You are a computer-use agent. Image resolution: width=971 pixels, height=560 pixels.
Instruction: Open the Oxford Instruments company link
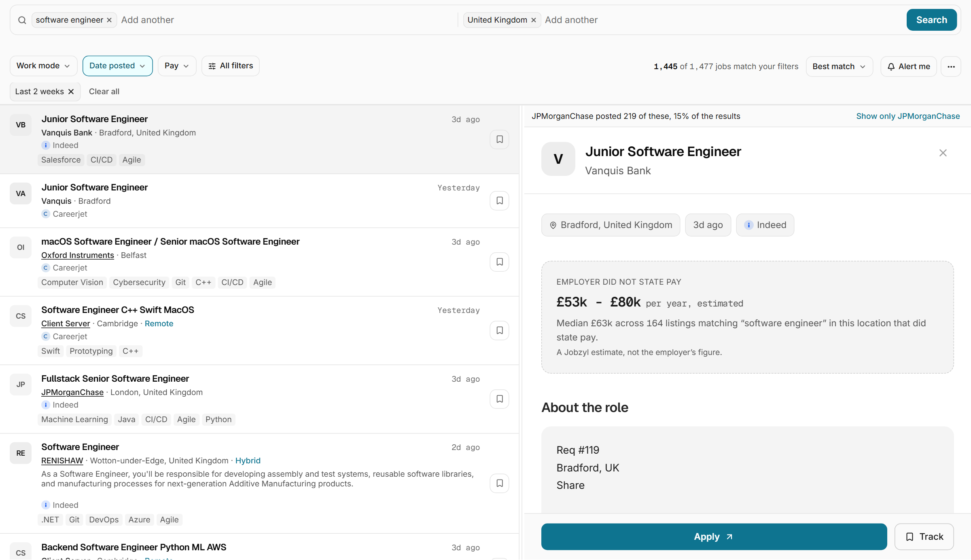click(78, 255)
